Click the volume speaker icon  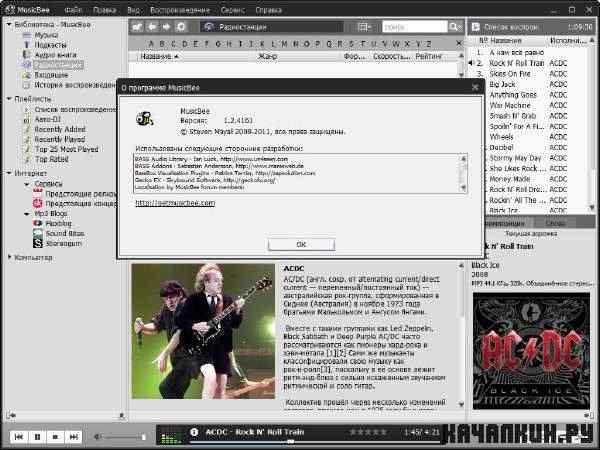click(98, 437)
